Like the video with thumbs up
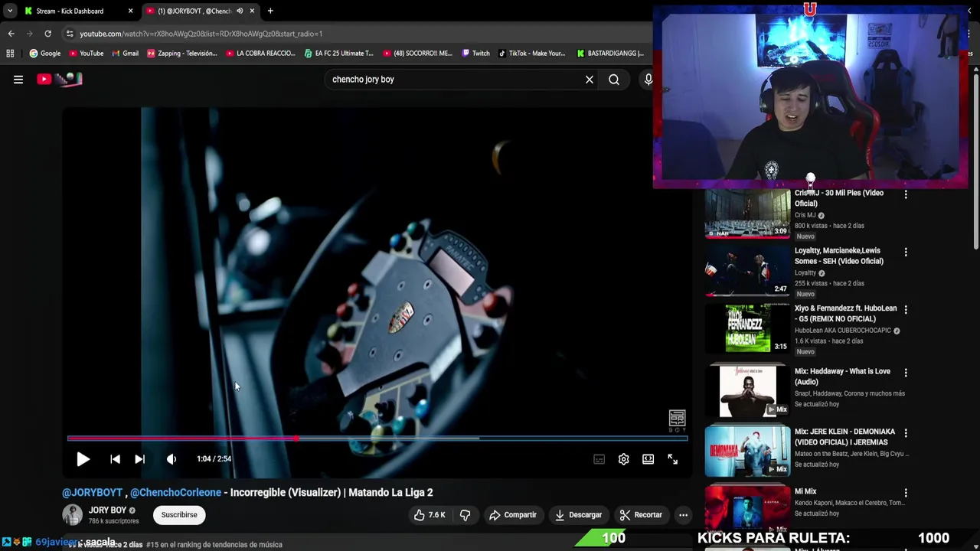The height and width of the screenshot is (551, 980). click(x=430, y=515)
